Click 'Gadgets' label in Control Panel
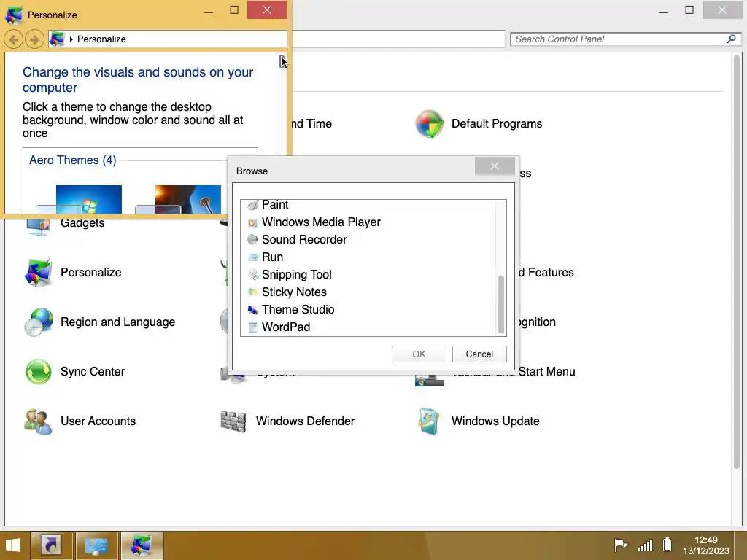This screenshot has height=560, width=747. coord(82,223)
